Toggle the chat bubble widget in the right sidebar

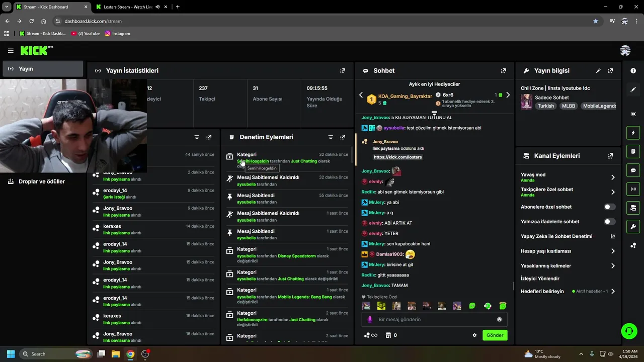pyautogui.click(x=633, y=170)
